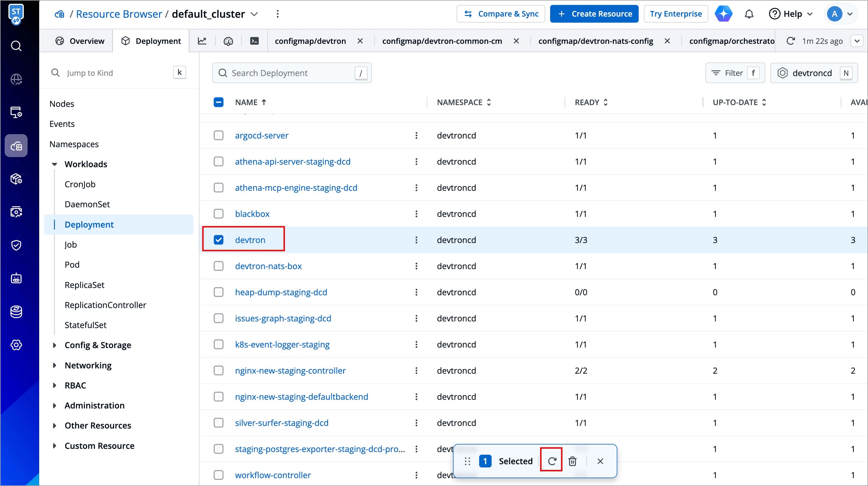Click the trash delete icon in the selection bar

click(x=572, y=461)
